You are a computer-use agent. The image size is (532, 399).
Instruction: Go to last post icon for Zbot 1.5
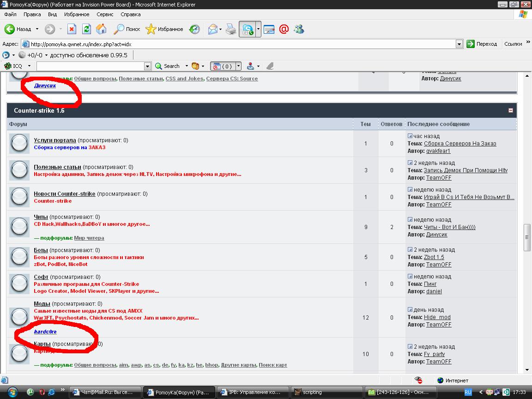tap(410, 249)
